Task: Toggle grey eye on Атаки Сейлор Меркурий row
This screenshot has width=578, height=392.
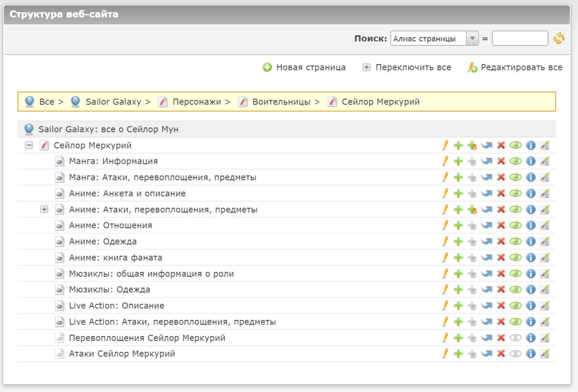Action: pos(516,354)
